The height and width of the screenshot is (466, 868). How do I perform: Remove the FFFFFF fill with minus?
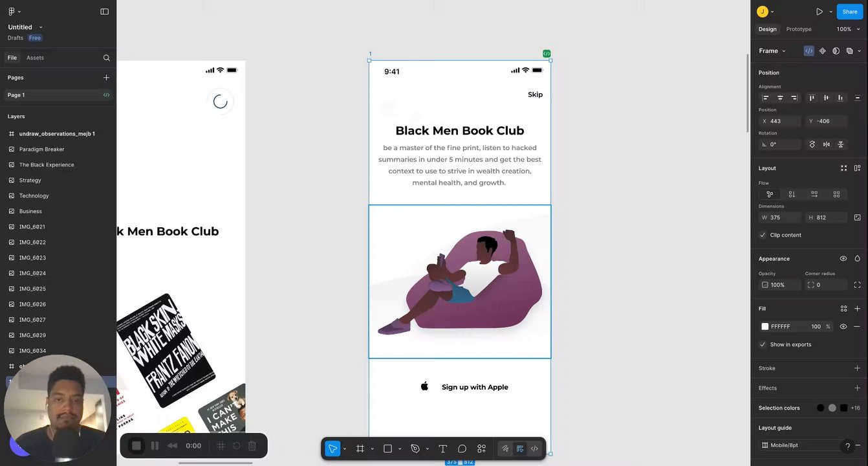[x=857, y=327]
